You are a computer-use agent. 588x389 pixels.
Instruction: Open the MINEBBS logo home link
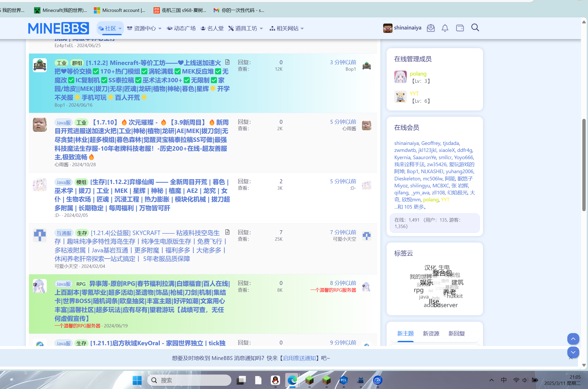pyautogui.click(x=58, y=28)
